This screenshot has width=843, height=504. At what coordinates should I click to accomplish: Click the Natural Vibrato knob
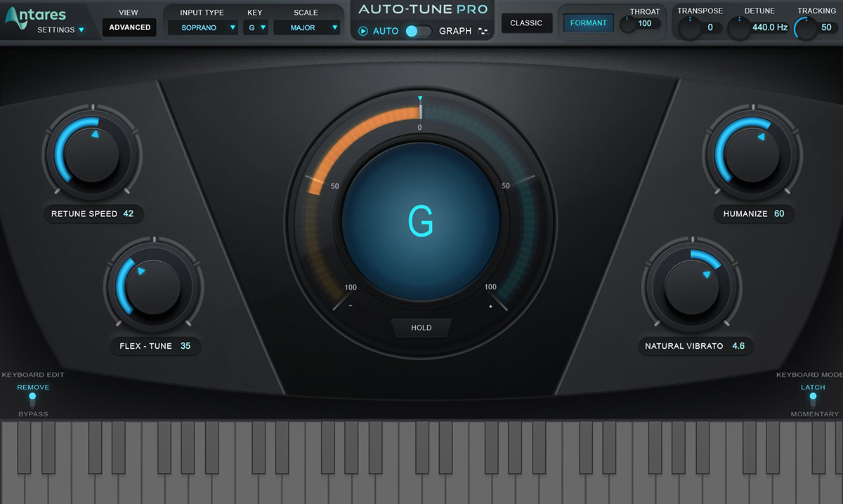[x=691, y=286]
